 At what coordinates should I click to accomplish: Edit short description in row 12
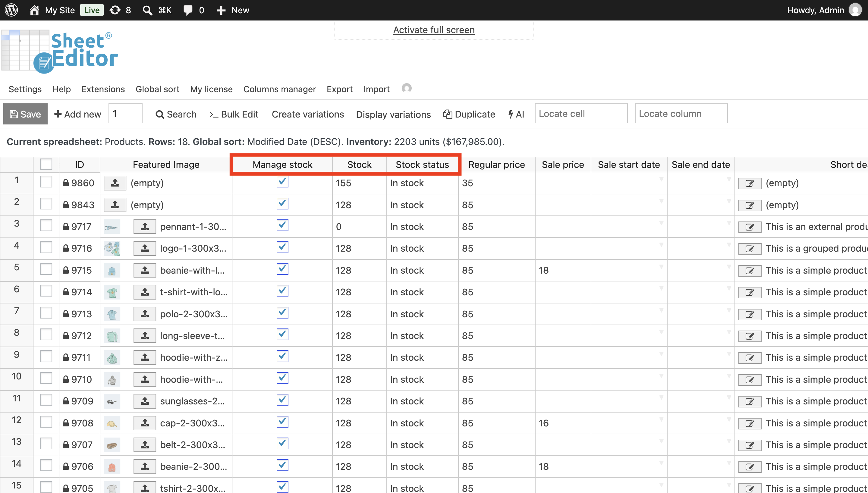pos(750,424)
